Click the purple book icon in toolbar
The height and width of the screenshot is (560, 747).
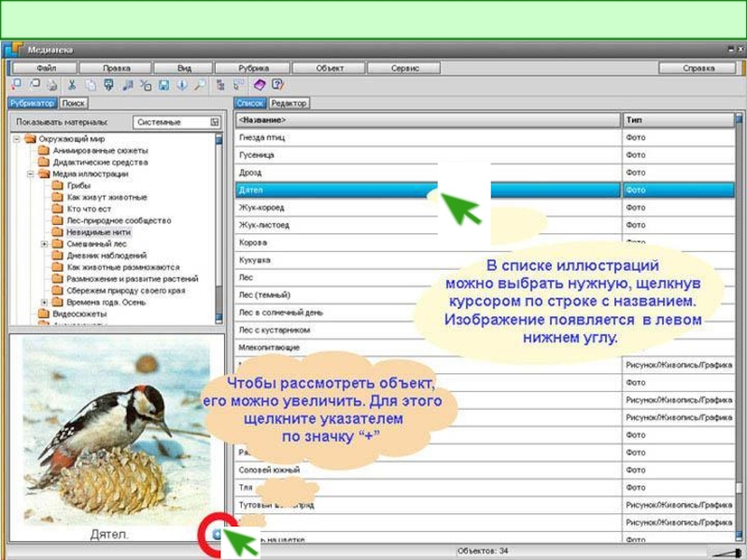click(260, 85)
